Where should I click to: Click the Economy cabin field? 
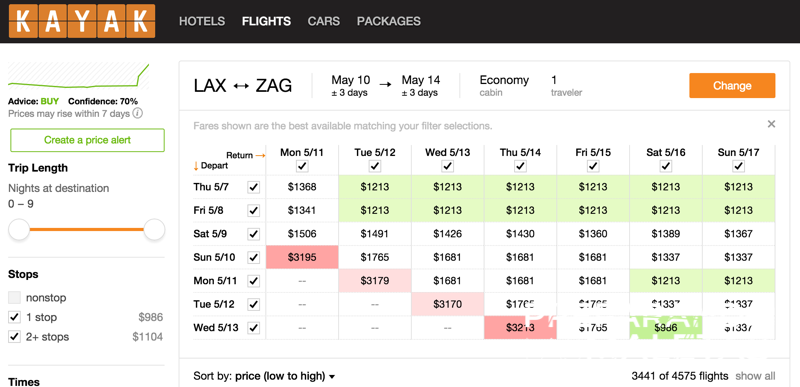[x=504, y=86]
